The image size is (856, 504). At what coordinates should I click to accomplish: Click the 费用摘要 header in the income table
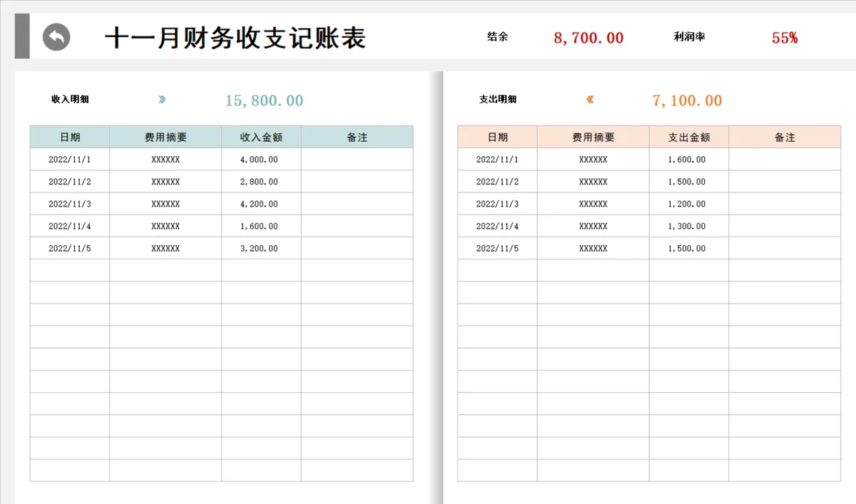point(165,137)
